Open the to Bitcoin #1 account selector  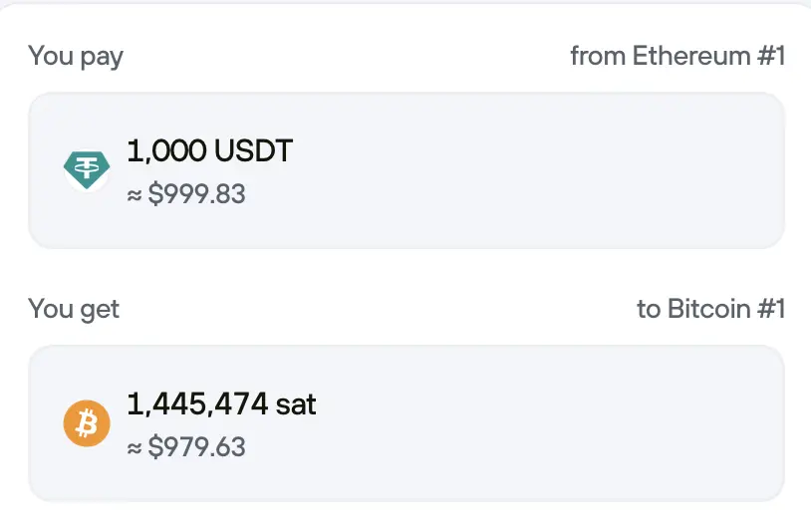(x=710, y=309)
